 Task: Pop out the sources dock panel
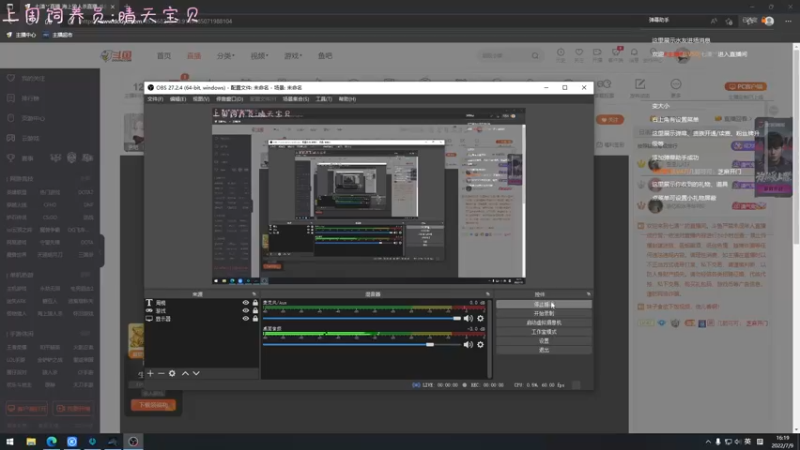coord(254,294)
